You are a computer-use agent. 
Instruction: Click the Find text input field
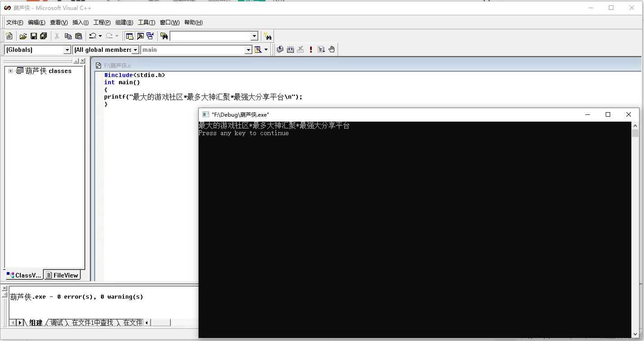210,36
